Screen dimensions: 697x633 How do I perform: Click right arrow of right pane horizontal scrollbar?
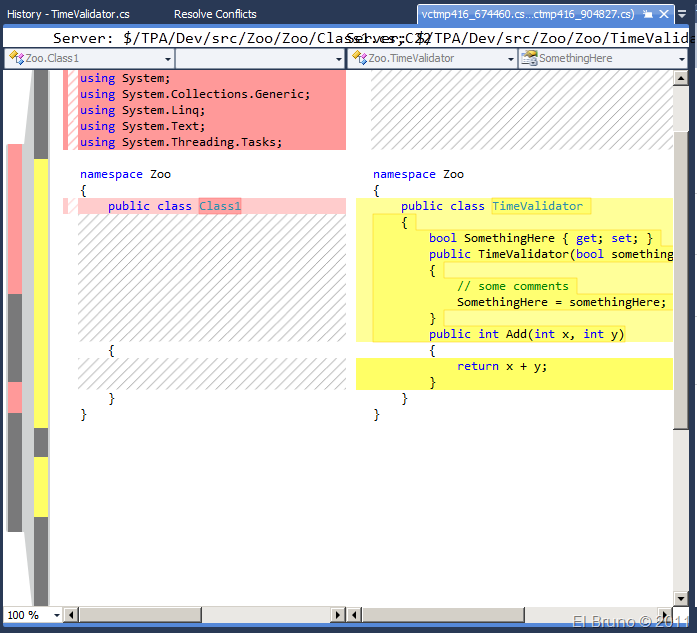pos(665,614)
